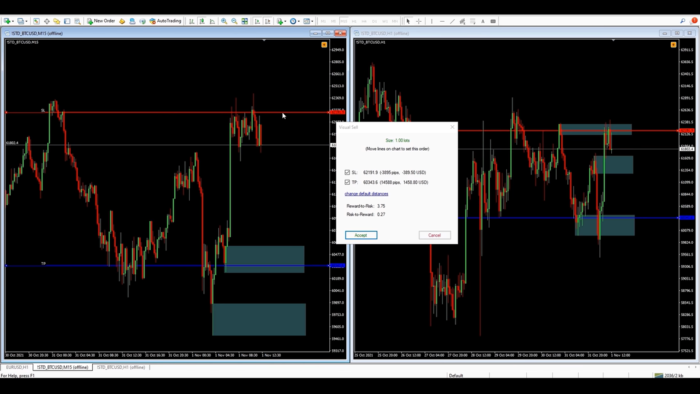The image size is (700, 394).
Task: Switch chart to bar chart style
Action: [x=192, y=21]
